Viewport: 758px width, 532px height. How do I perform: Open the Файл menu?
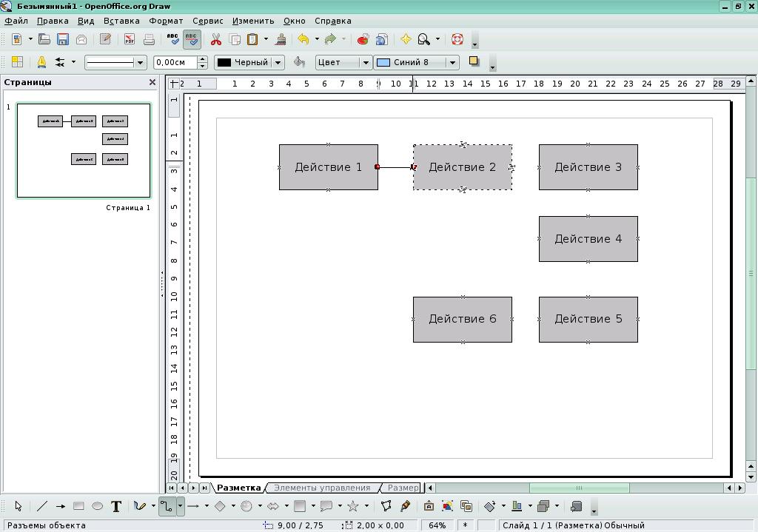click(x=16, y=21)
